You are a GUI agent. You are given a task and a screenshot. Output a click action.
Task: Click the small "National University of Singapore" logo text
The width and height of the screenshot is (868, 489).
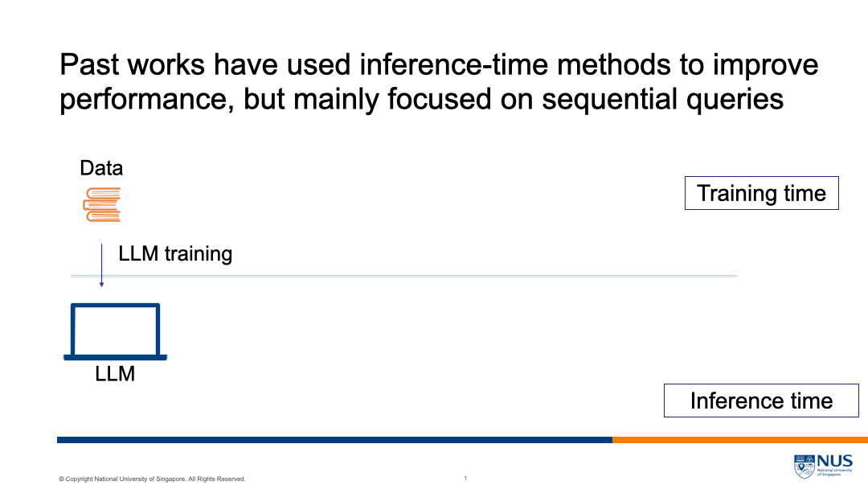pyautogui.click(x=834, y=472)
